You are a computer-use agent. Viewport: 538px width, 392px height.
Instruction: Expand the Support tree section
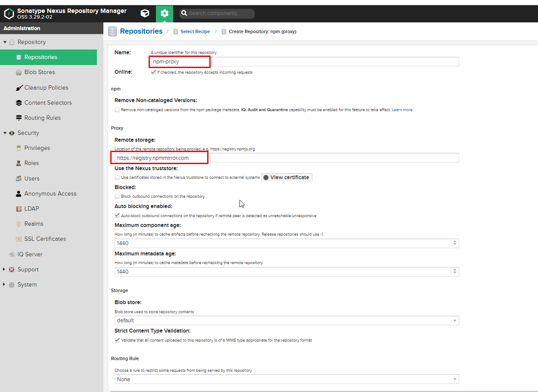5,270
